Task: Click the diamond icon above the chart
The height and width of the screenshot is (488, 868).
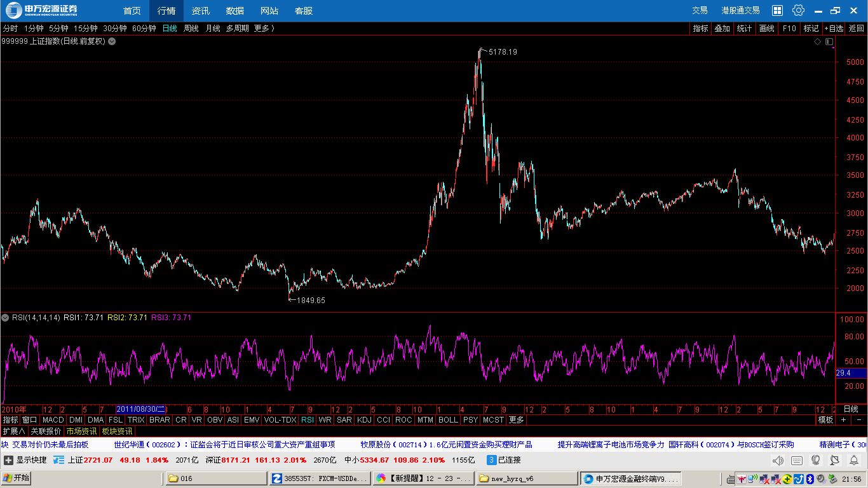Action: pyautogui.click(x=818, y=41)
